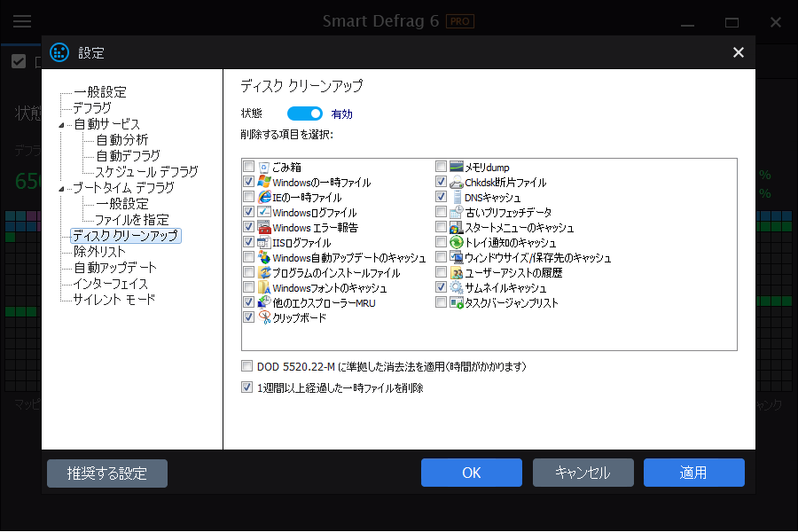
Task: Open the hamburger menu in Smart Defrag window
Action: tap(22, 21)
